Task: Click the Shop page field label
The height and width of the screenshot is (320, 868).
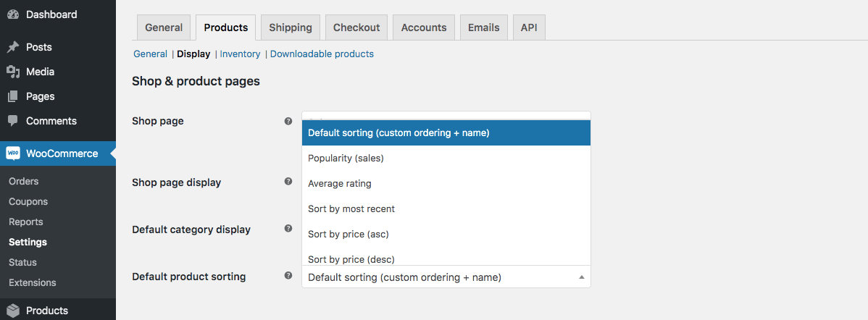Action: pyautogui.click(x=158, y=121)
